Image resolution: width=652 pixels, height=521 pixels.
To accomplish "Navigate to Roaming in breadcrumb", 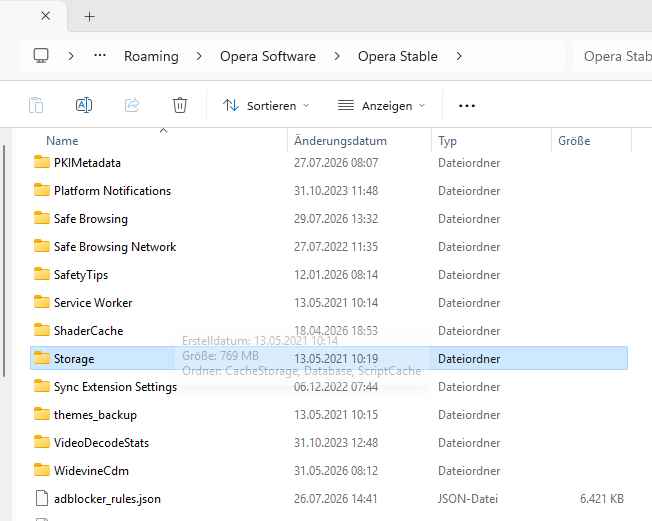I will [151, 56].
